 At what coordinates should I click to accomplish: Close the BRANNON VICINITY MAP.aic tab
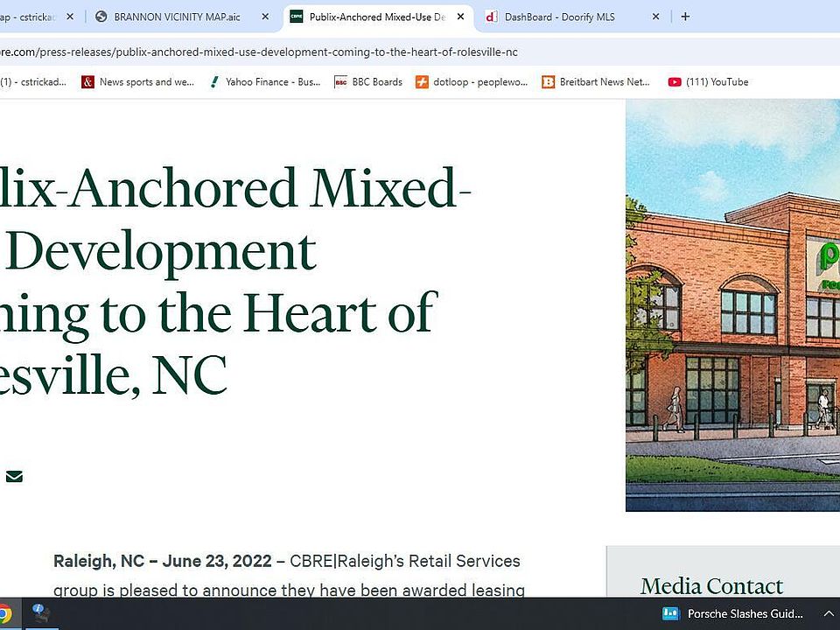[x=265, y=17]
